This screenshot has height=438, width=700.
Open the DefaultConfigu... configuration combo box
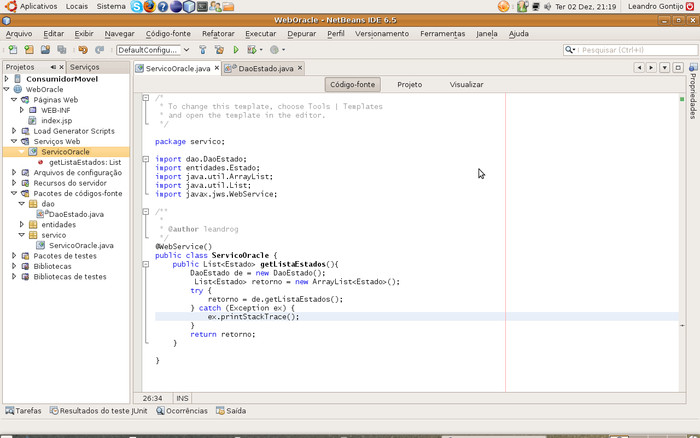(x=153, y=50)
